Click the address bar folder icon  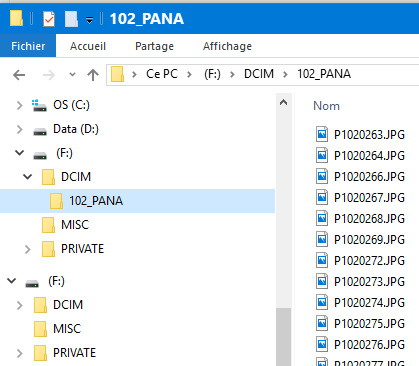tap(117, 74)
